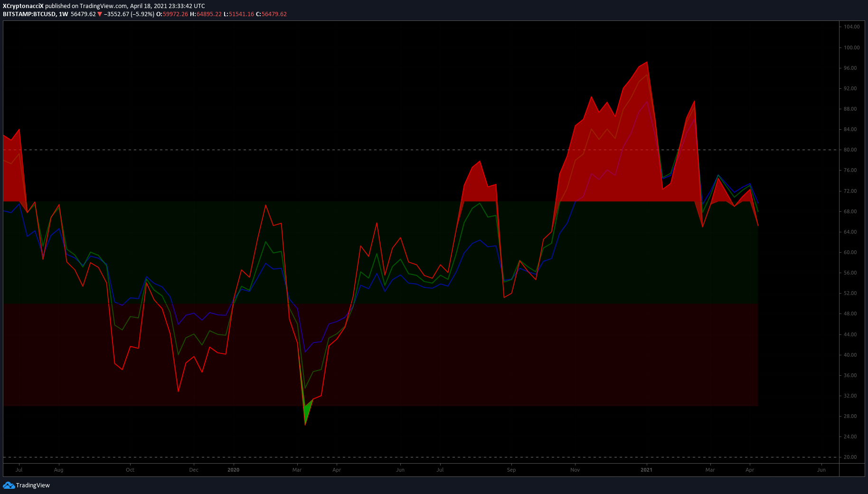The image size is (868, 494).
Task: Open the TradingView text link
Action: click(33, 485)
